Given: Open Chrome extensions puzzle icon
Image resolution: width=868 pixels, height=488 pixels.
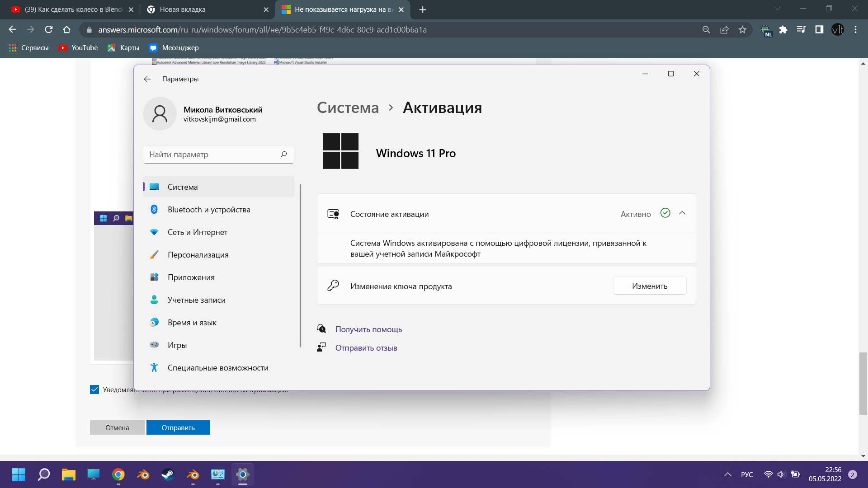Looking at the screenshot, I should [783, 30].
